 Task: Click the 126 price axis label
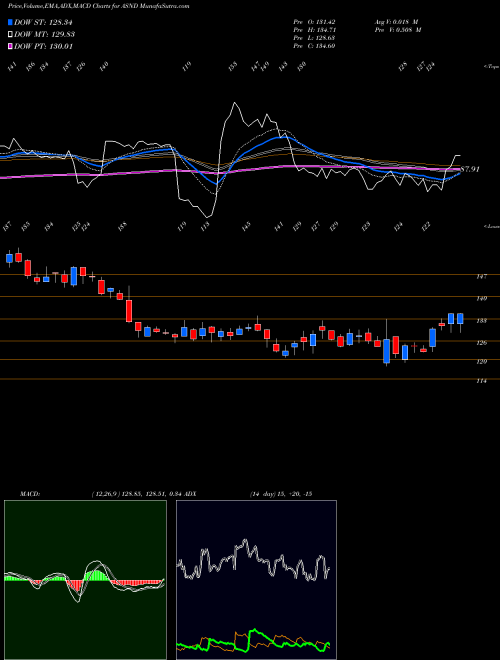pyautogui.click(x=482, y=343)
